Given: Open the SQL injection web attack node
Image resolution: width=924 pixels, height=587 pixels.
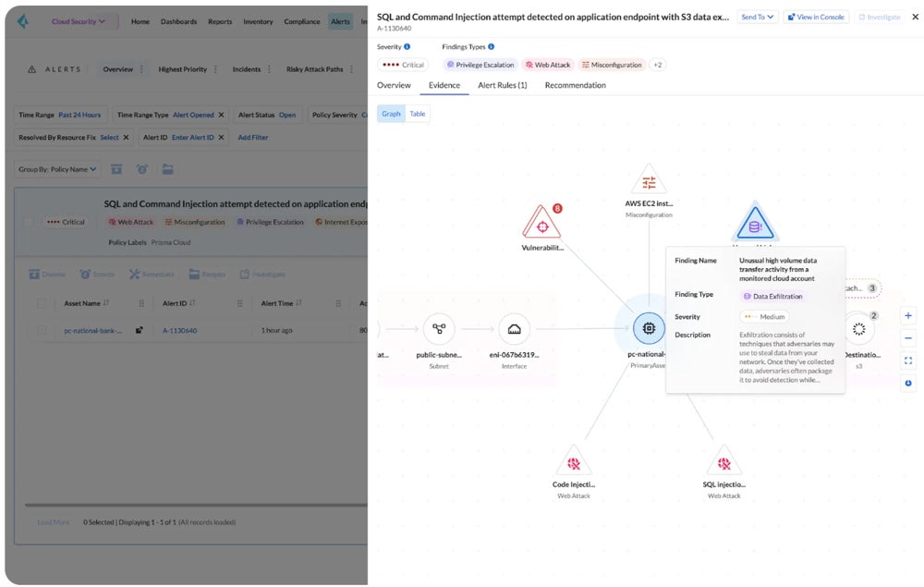Looking at the screenshot, I should (x=723, y=461).
